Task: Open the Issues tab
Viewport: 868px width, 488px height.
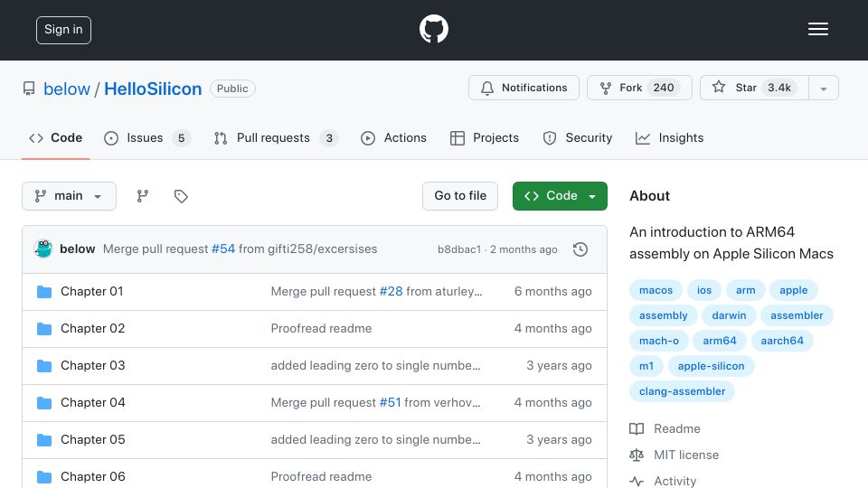Action: (x=147, y=137)
